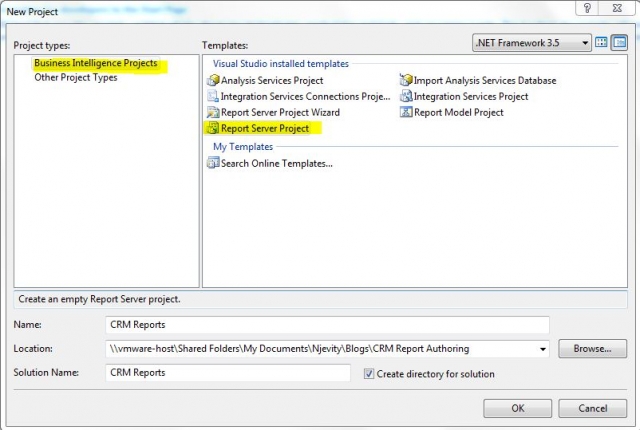This screenshot has height=430, width=640.
Task: Click the Integration Services Connections Project icon
Action: click(213, 96)
